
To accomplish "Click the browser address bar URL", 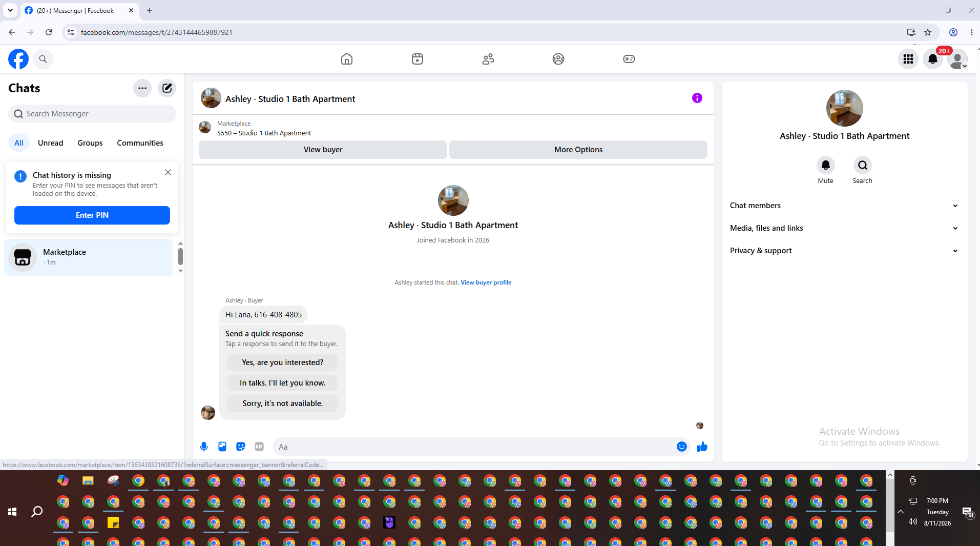I will tap(157, 32).
